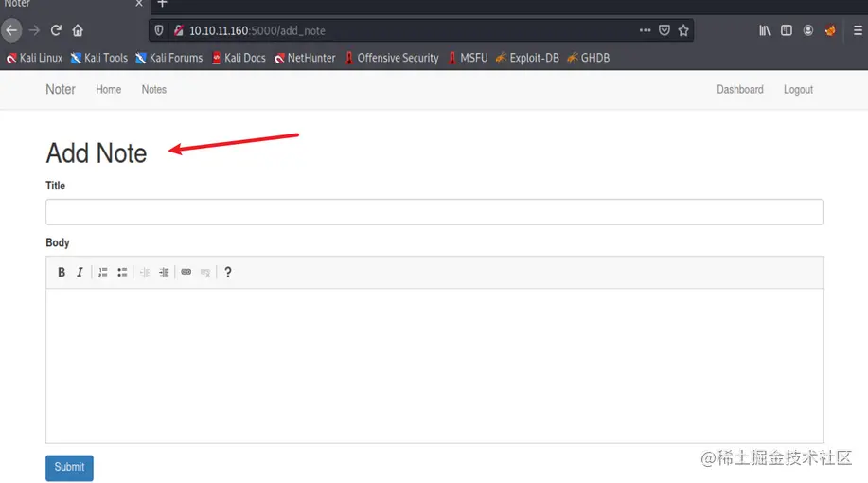This screenshot has height=483, width=868.
Task: Click Logout in the navbar
Action: tap(798, 89)
